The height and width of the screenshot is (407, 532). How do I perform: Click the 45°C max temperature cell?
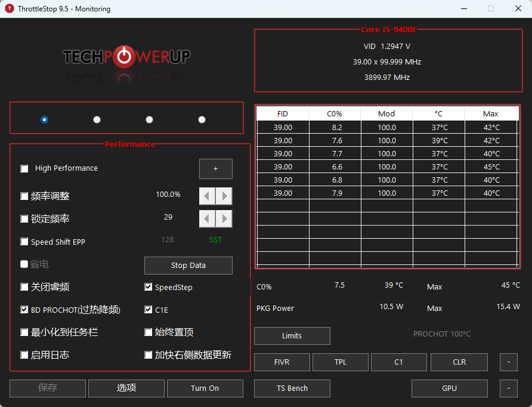tap(491, 167)
